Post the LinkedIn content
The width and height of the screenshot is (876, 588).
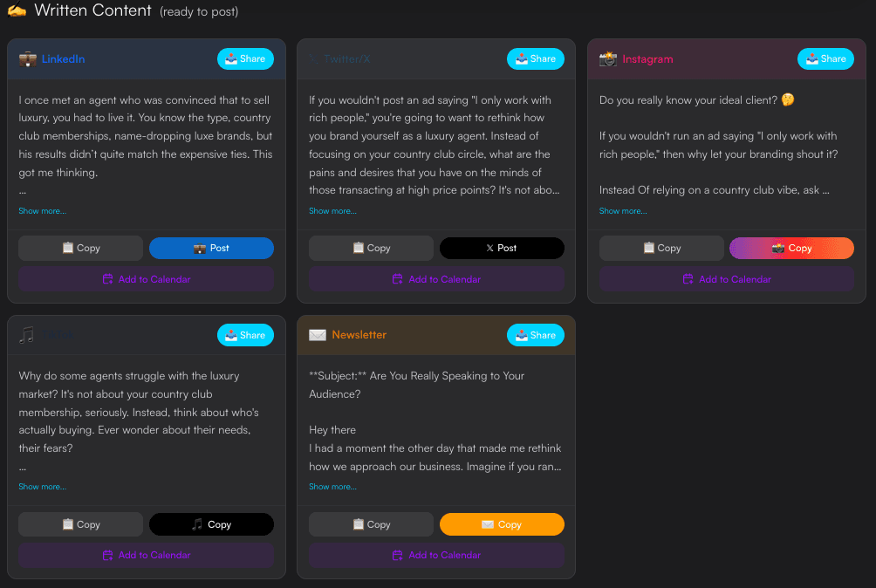click(211, 248)
